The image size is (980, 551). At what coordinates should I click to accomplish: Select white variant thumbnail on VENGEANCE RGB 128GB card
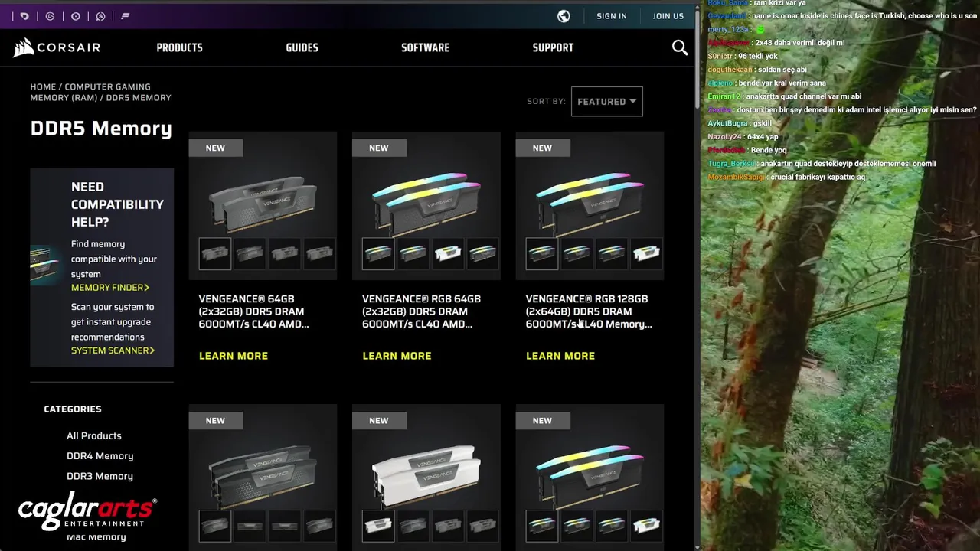pyautogui.click(x=646, y=254)
